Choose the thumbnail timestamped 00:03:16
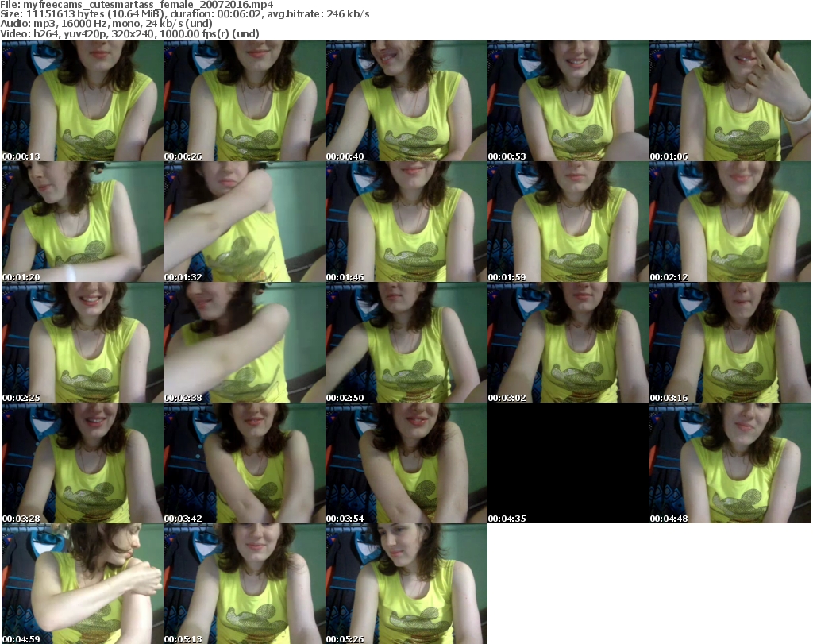 [x=730, y=342]
